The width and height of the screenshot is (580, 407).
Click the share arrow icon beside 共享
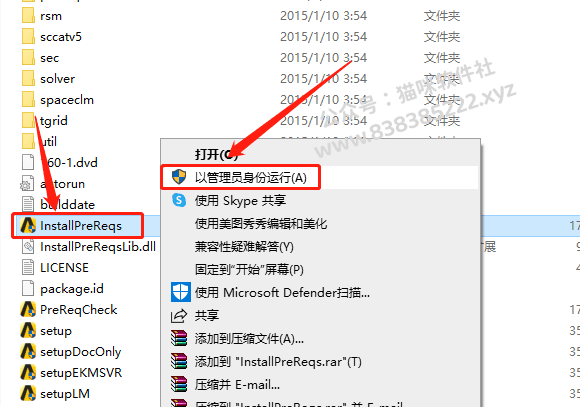point(179,316)
